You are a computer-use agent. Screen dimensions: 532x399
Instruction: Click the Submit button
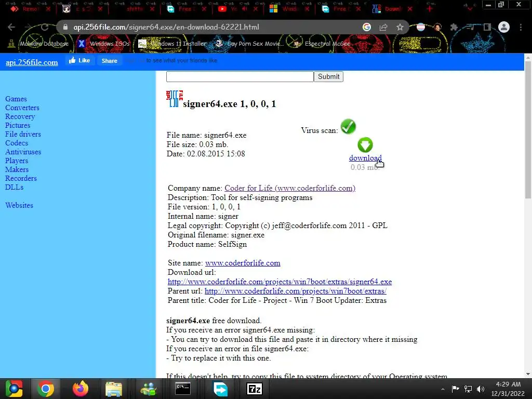[x=328, y=76]
